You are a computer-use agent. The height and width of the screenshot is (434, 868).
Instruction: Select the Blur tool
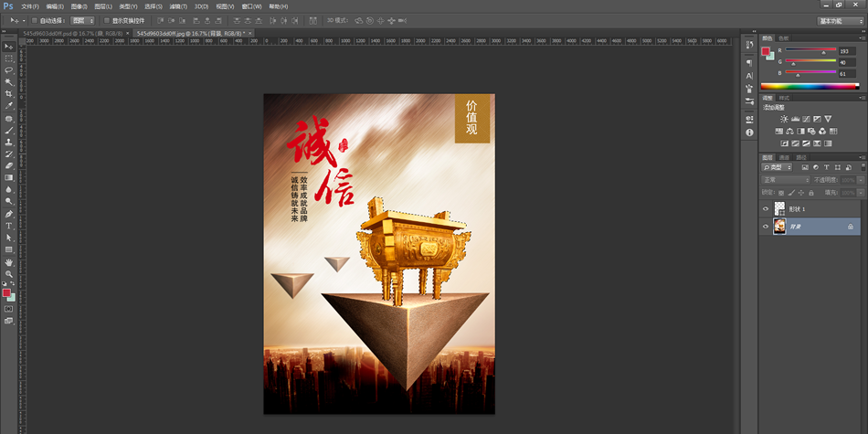[9, 189]
